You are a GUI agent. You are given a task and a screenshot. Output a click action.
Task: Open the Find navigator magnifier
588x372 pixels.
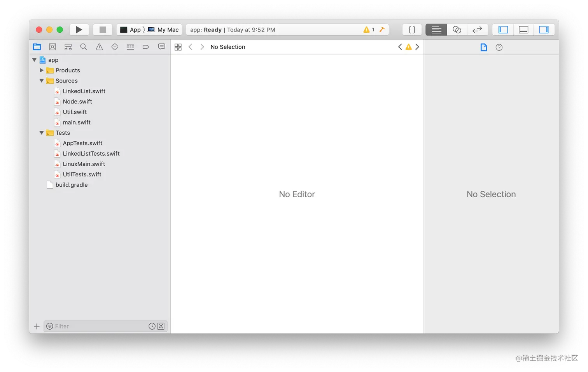(x=84, y=47)
